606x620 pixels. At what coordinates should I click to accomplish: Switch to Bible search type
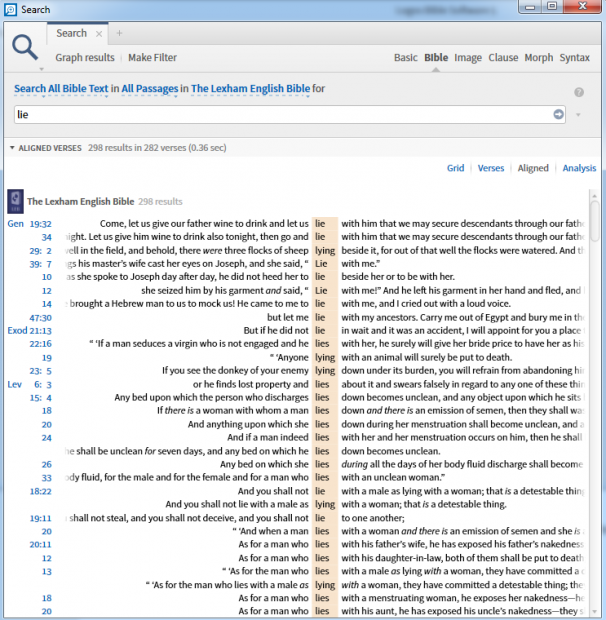tap(436, 58)
